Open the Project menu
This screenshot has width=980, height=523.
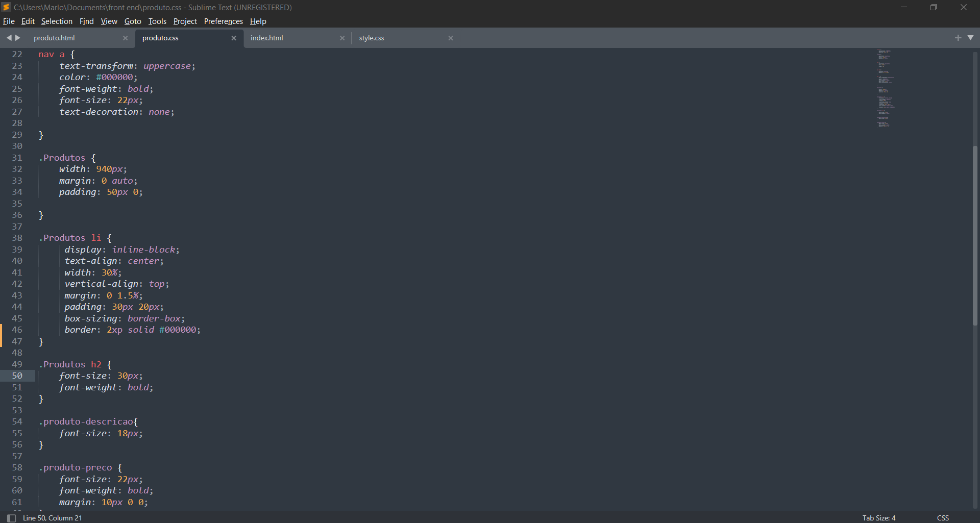click(x=185, y=21)
